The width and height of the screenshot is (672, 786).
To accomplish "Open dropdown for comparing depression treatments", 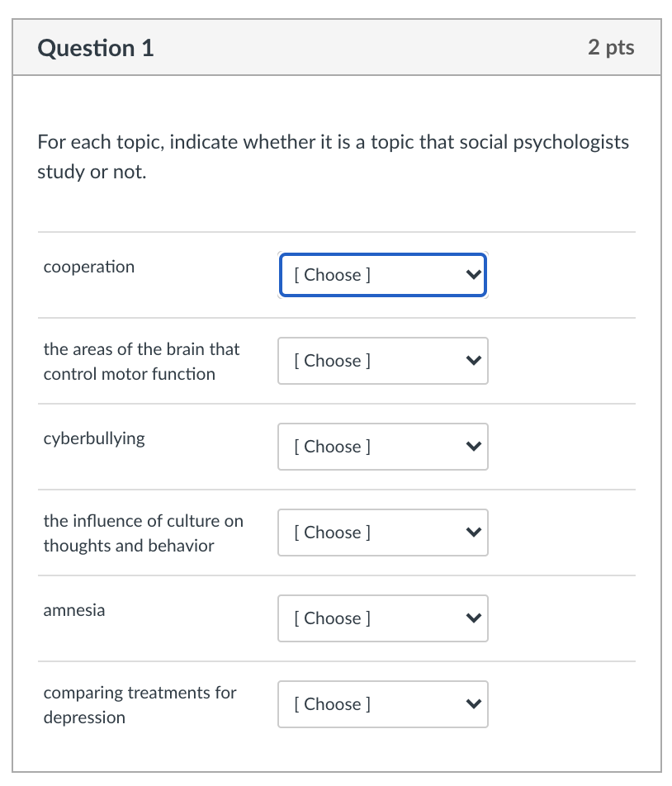I will (382, 704).
